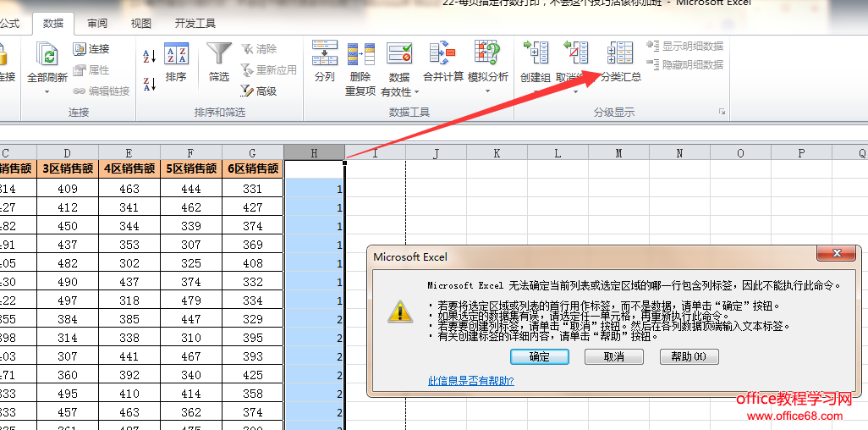Click the Group (创建组) icon
The width and height of the screenshot is (868, 430).
coord(536,54)
